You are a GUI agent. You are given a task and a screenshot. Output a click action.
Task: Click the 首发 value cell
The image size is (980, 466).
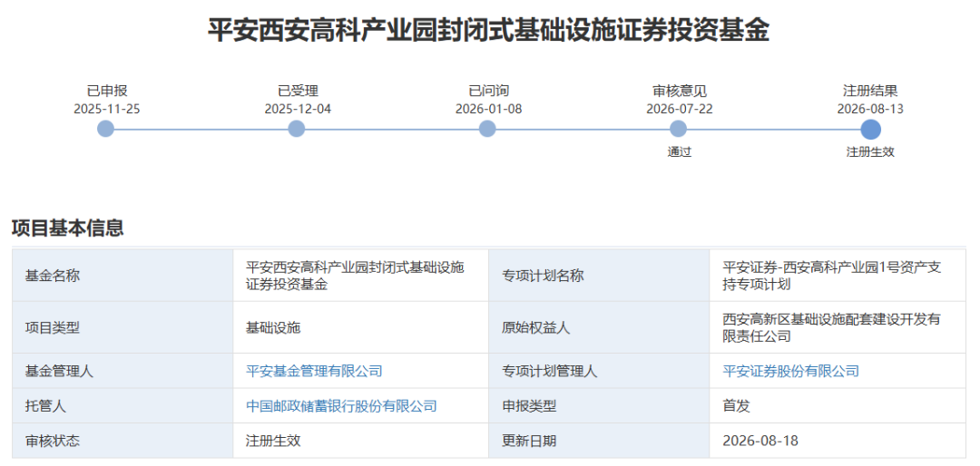coord(838,406)
